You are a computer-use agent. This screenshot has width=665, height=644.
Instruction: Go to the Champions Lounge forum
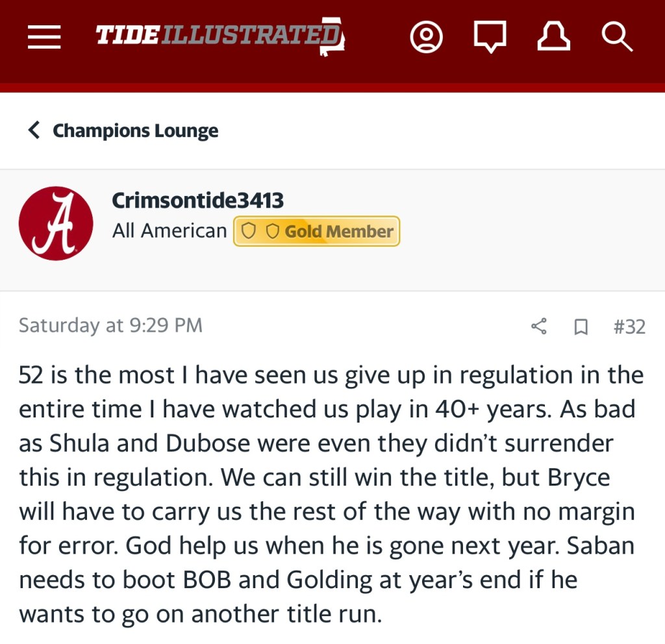pyautogui.click(x=135, y=130)
